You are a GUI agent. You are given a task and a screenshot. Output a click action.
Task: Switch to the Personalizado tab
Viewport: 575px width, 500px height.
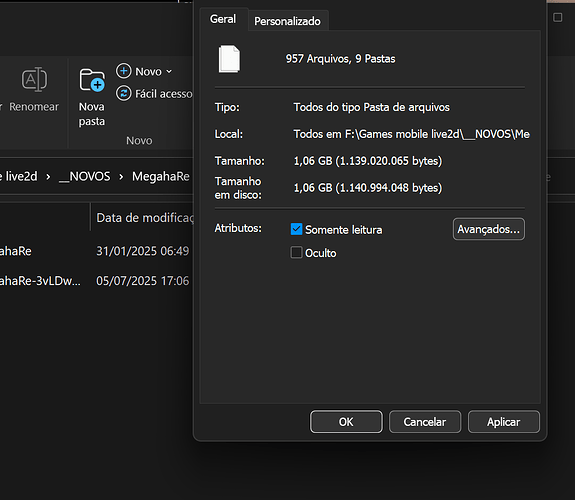tap(288, 21)
